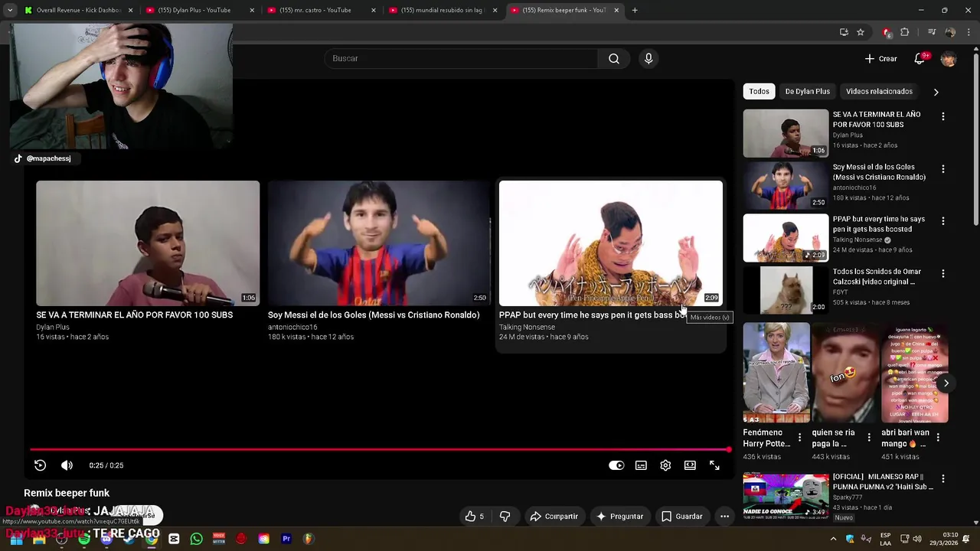
Task: Toggle subtitles in the player controls
Action: [641, 465]
